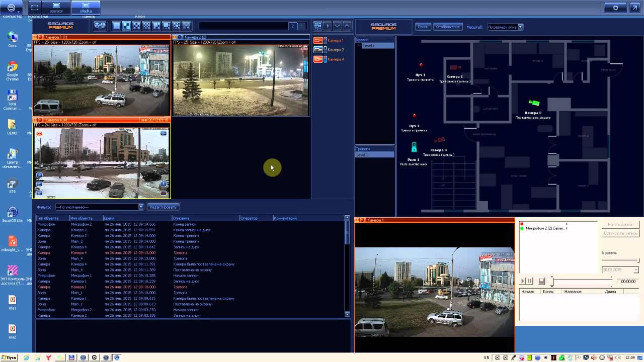Click the Описание column header
Screen dimensions: 644x362
point(205,218)
